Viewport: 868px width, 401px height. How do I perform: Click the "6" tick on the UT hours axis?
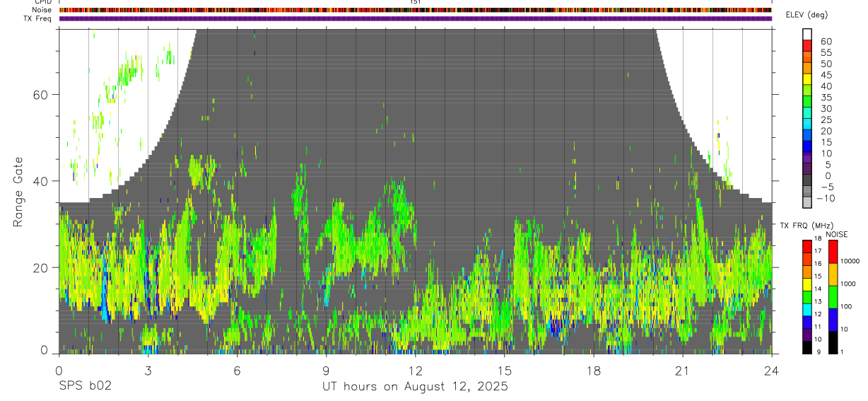click(237, 370)
